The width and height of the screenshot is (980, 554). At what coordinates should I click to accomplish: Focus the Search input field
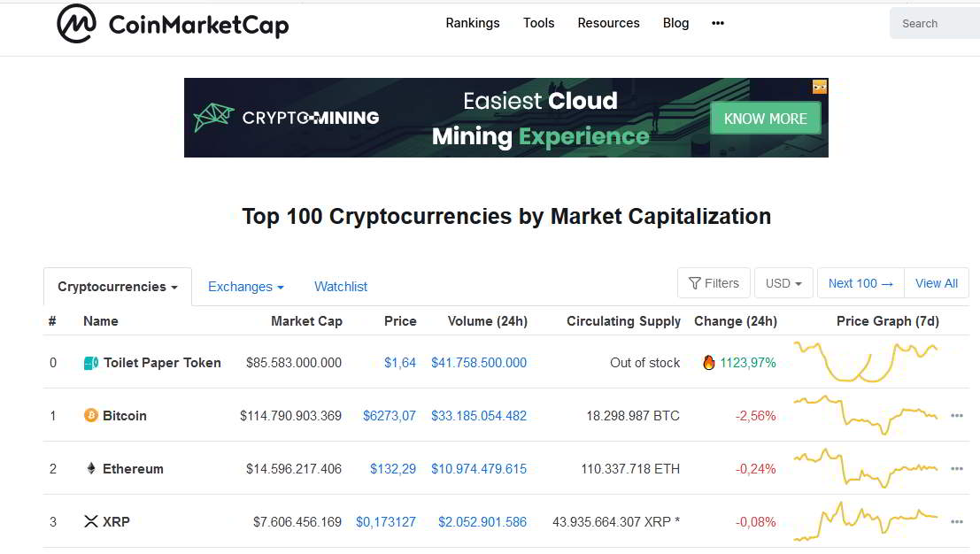tap(935, 24)
